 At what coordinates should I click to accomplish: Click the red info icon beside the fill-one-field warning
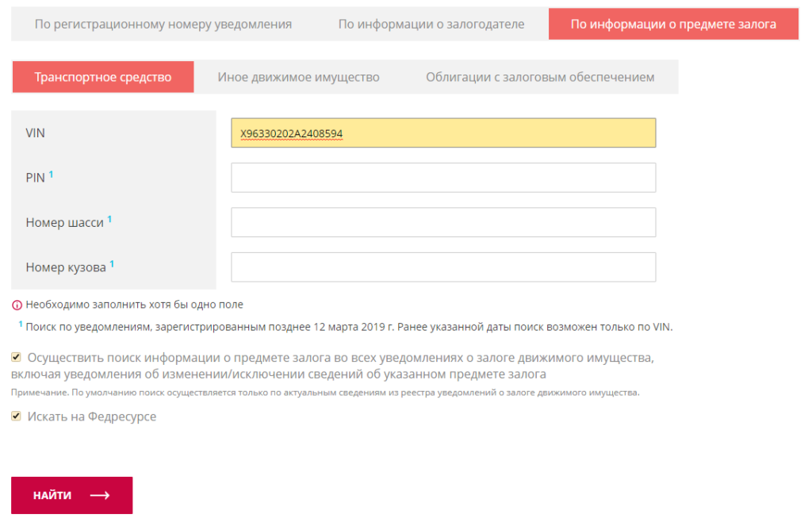(x=17, y=305)
